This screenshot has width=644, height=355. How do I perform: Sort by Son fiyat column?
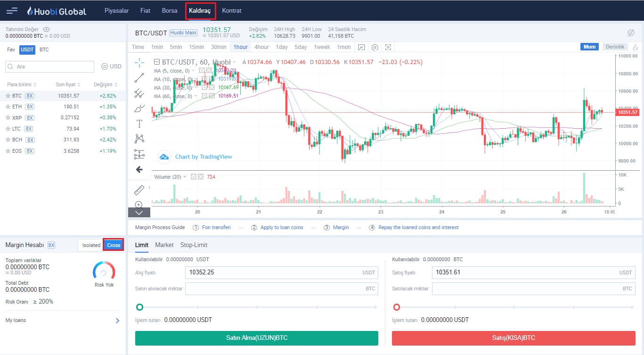point(68,84)
